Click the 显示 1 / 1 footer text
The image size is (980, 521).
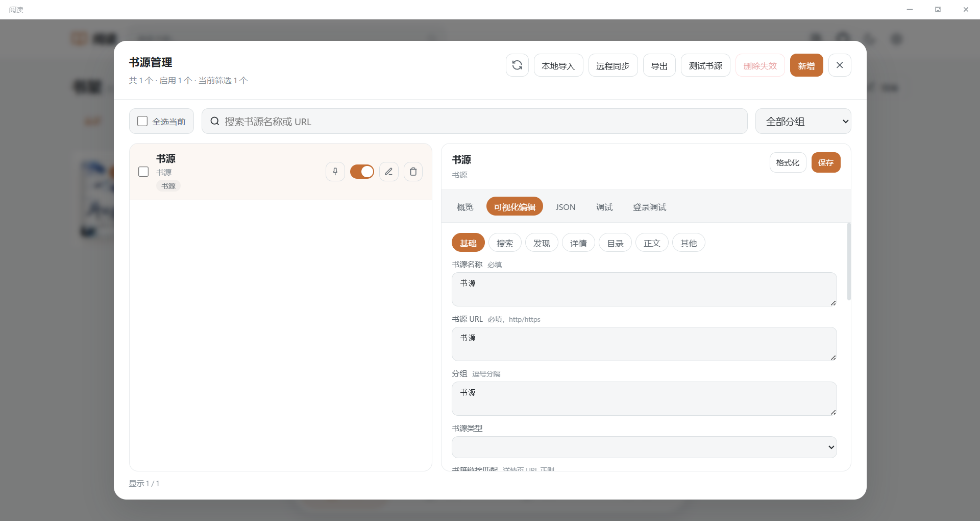(x=144, y=483)
